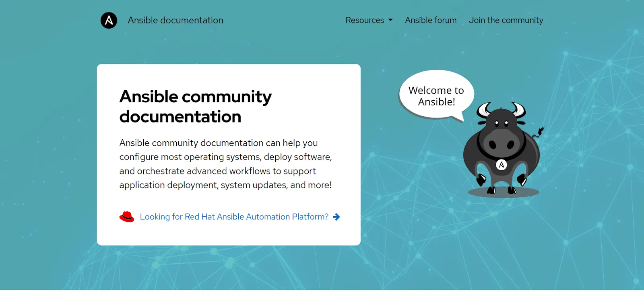Click the red fedora Red Hat icon
644x302 pixels.
pyautogui.click(x=127, y=217)
